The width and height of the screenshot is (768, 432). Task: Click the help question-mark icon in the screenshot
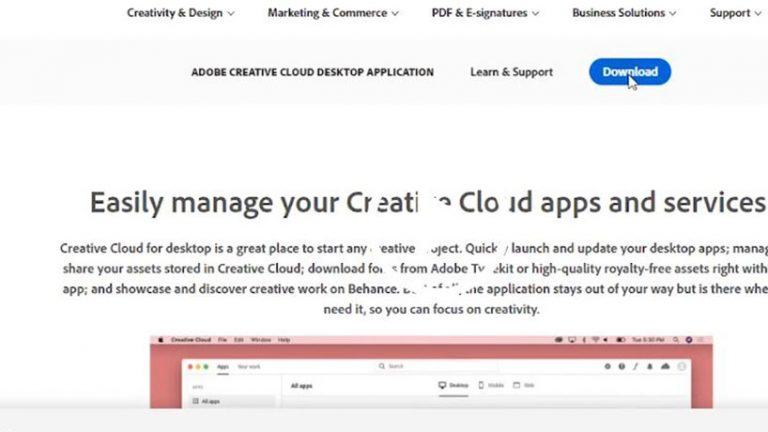622,366
